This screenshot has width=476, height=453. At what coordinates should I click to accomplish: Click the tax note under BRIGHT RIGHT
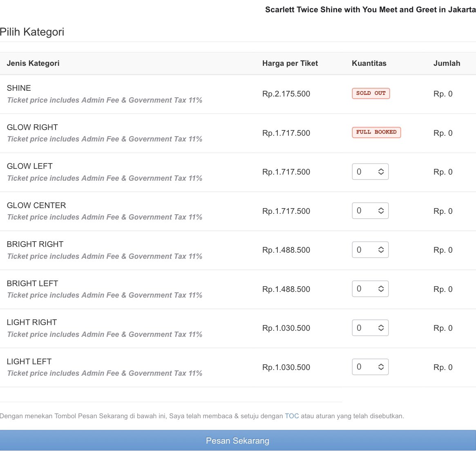[105, 256]
